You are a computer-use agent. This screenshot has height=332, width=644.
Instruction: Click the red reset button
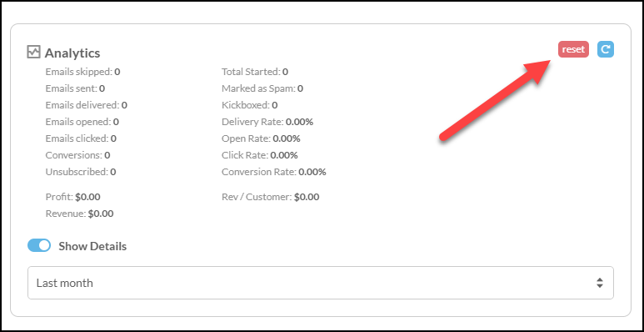[x=573, y=49]
